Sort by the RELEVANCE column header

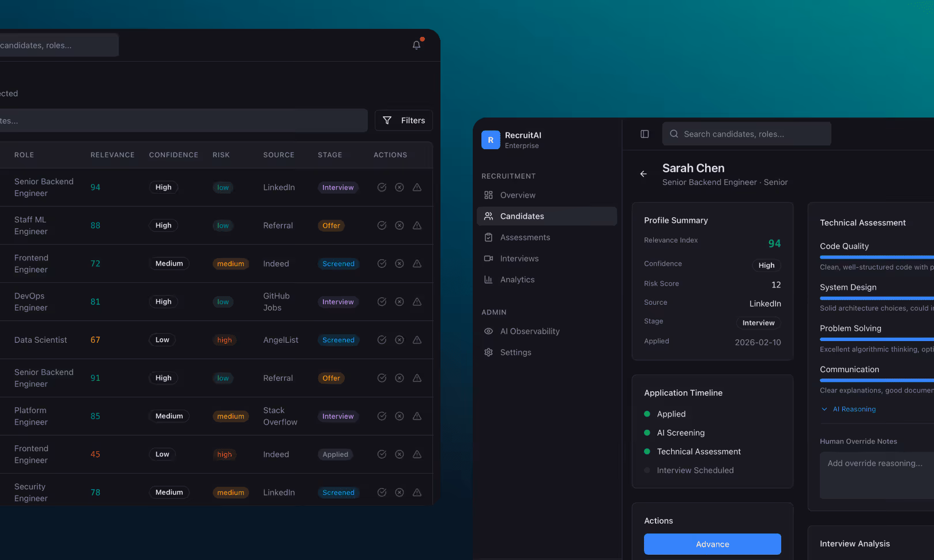click(112, 155)
